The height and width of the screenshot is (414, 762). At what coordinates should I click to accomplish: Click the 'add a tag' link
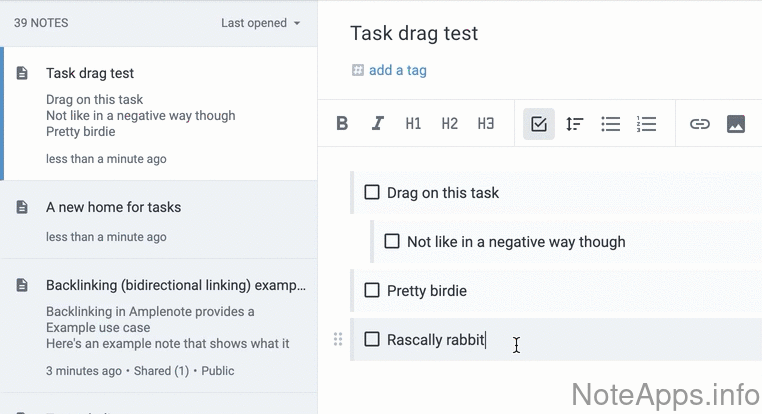click(x=397, y=70)
